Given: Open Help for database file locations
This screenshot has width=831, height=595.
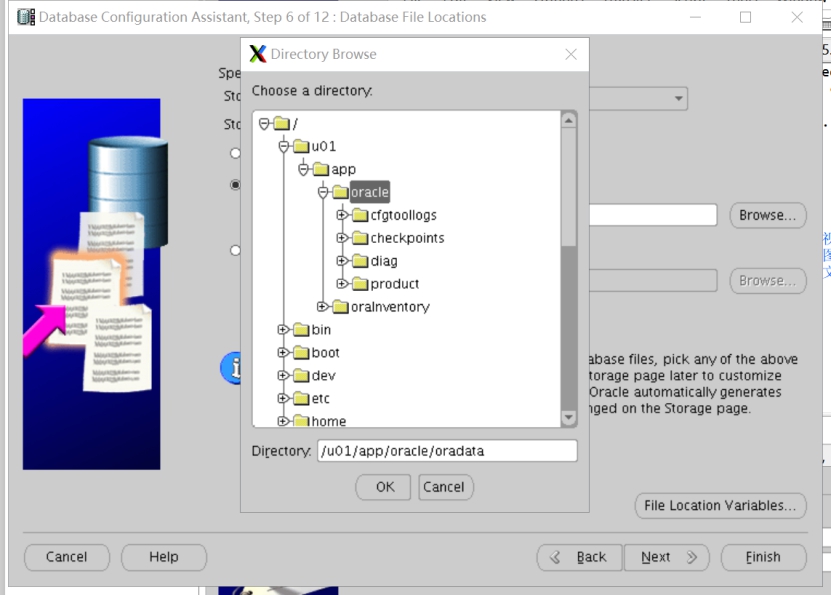Looking at the screenshot, I should click(x=163, y=557).
